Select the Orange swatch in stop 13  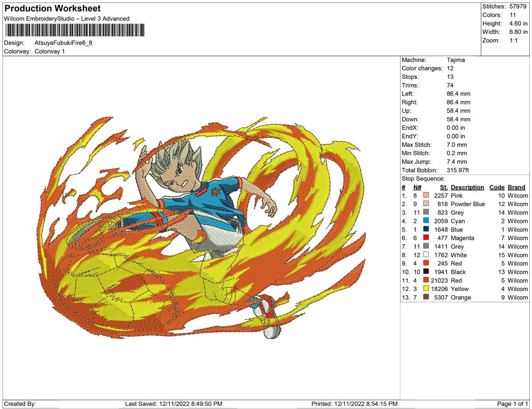(426, 297)
